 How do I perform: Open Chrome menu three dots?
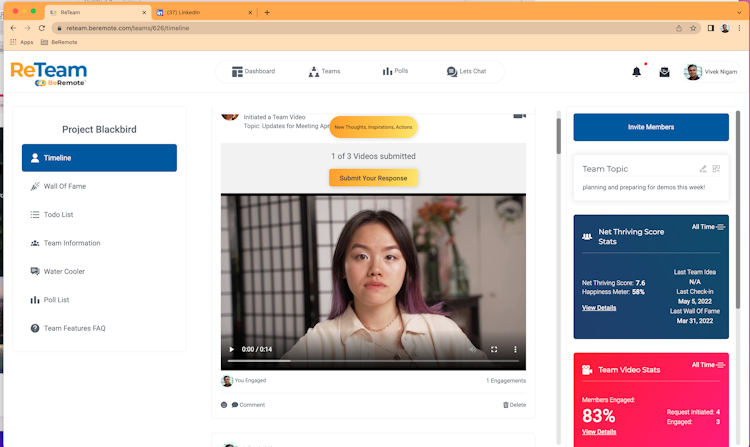tap(739, 28)
